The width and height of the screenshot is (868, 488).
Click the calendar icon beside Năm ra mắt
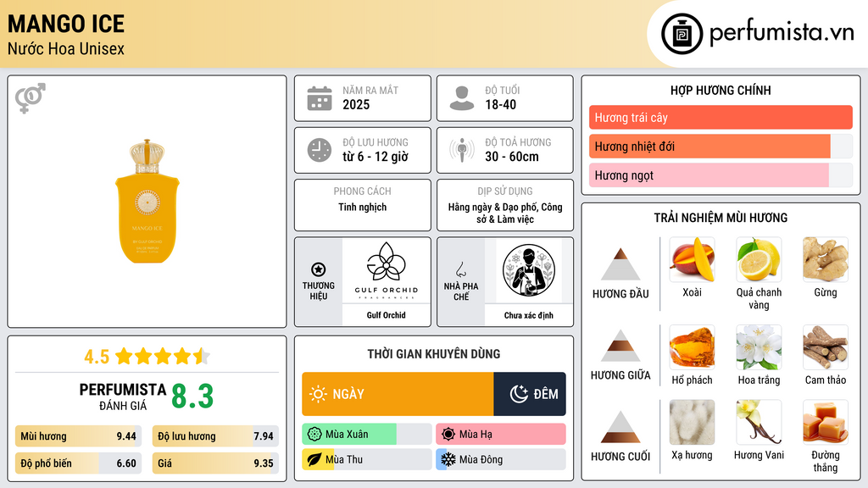pos(320,98)
